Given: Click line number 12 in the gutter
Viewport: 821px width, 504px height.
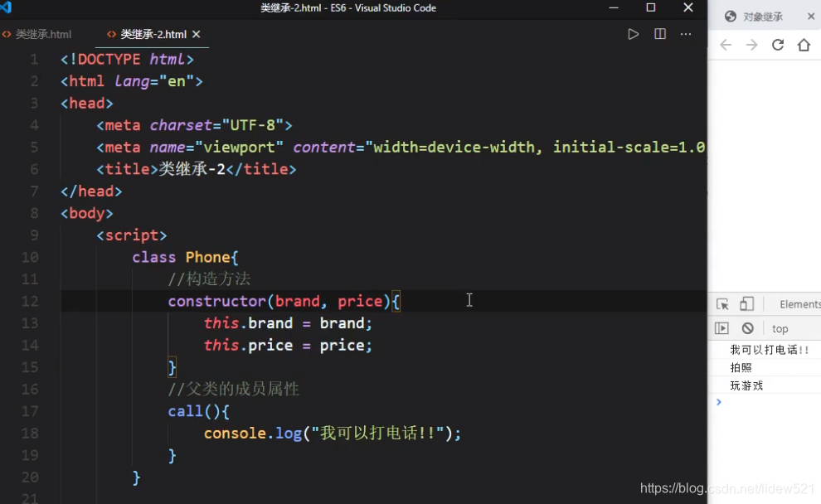Looking at the screenshot, I should coord(30,302).
